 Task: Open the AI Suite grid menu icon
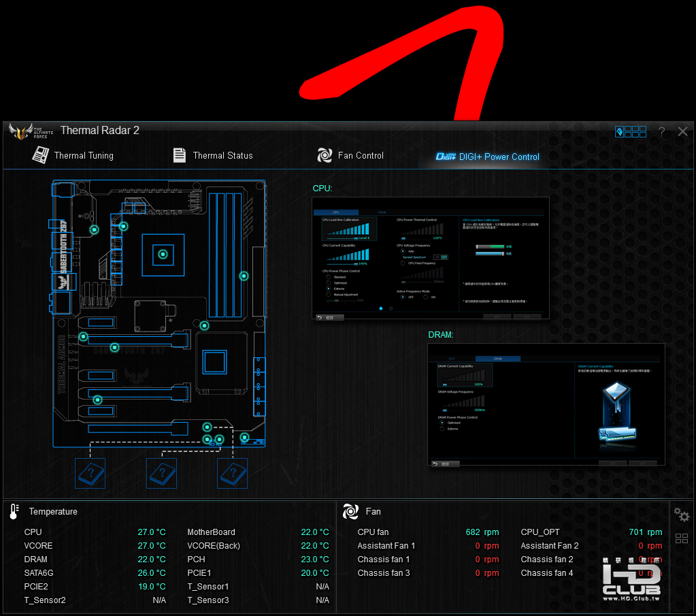pyautogui.click(x=630, y=131)
